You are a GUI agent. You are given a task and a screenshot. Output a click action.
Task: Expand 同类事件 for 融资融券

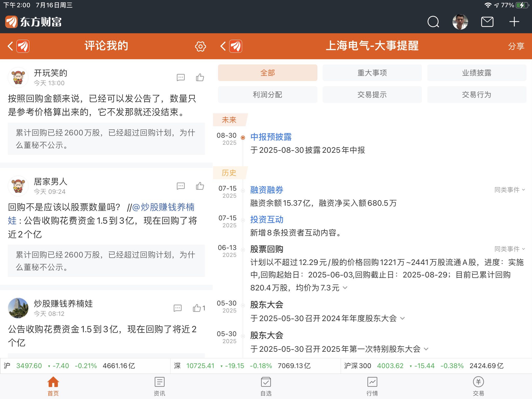(510, 190)
